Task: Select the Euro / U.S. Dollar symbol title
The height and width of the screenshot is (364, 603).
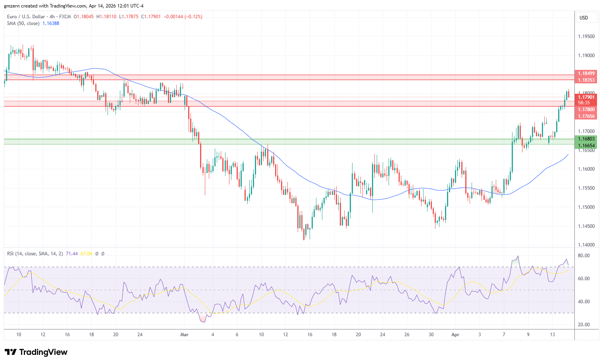Action: [26, 17]
